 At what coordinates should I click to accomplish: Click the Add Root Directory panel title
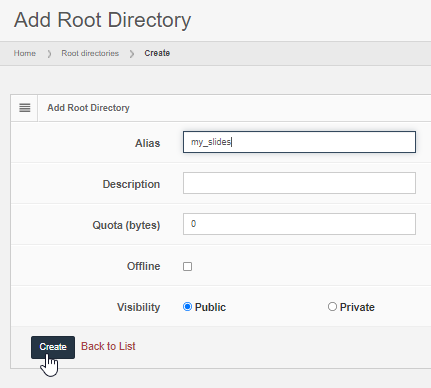point(88,108)
